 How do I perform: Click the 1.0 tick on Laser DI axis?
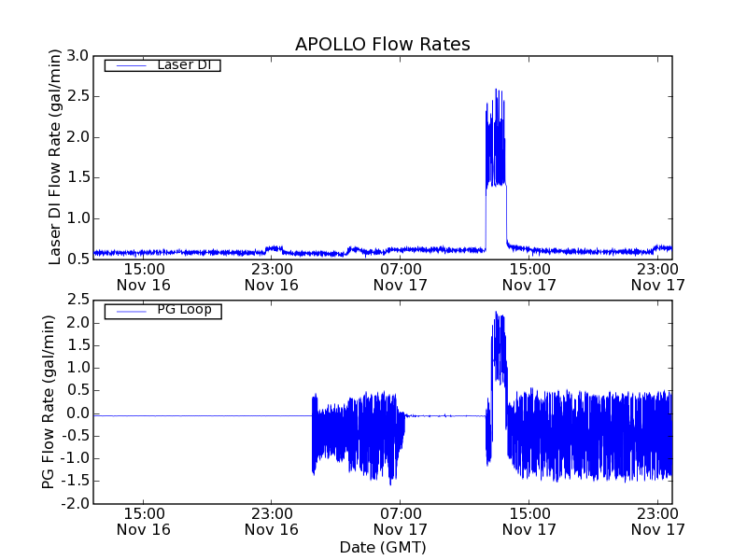[78, 218]
